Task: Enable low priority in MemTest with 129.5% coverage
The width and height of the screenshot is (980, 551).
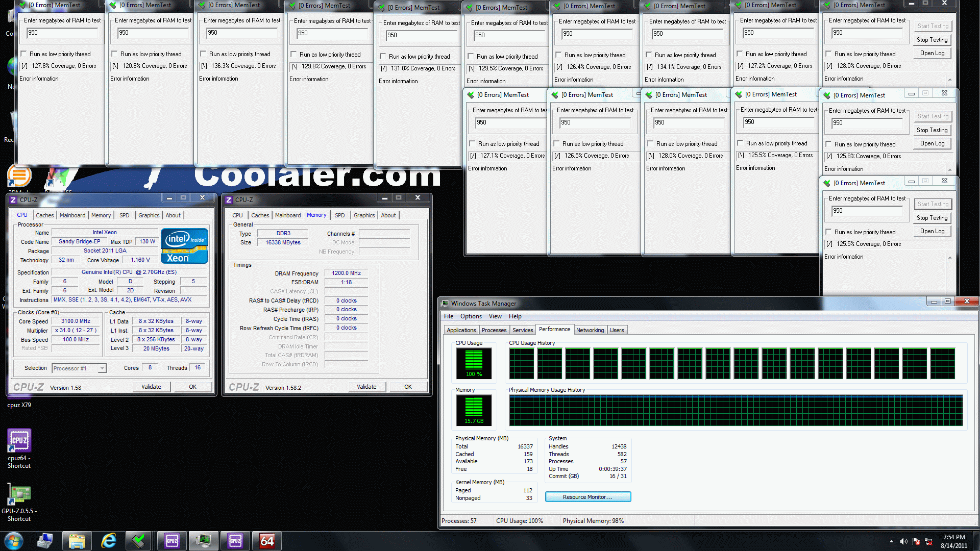Action: pyautogui.click(x=471, y=56)
